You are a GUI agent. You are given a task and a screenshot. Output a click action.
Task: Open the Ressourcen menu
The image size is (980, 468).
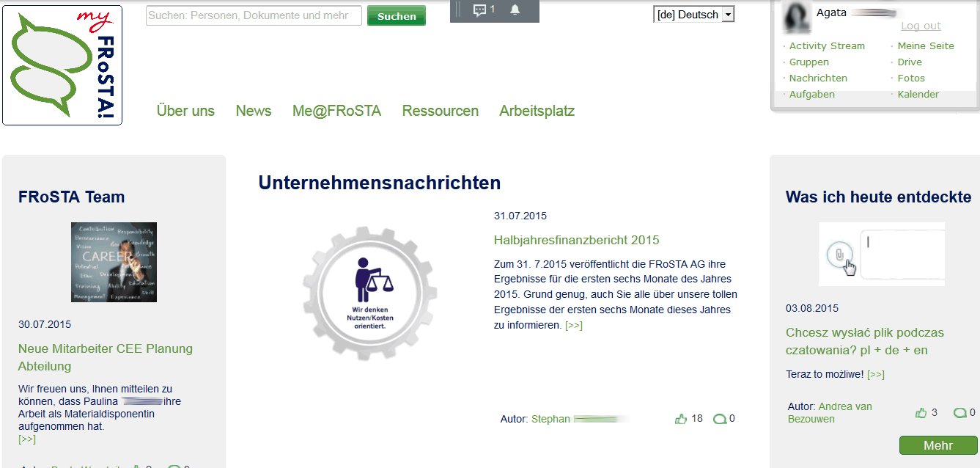[x=441, y=111]
